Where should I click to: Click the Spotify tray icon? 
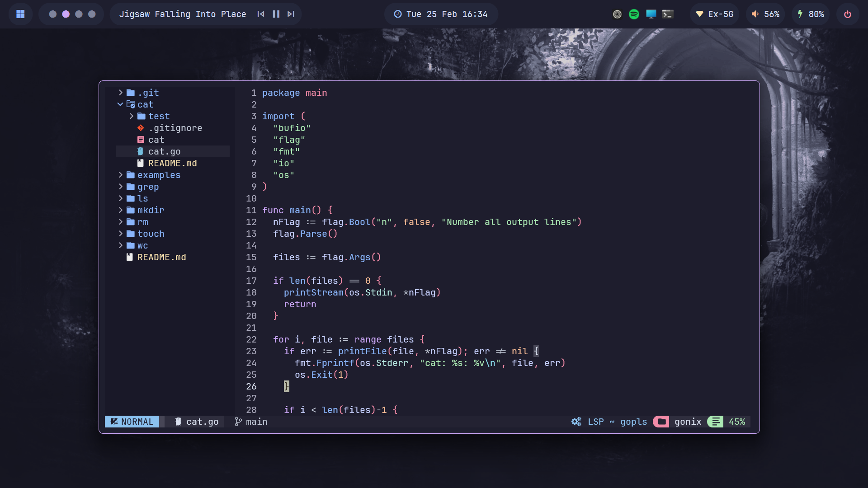(634, 14)
